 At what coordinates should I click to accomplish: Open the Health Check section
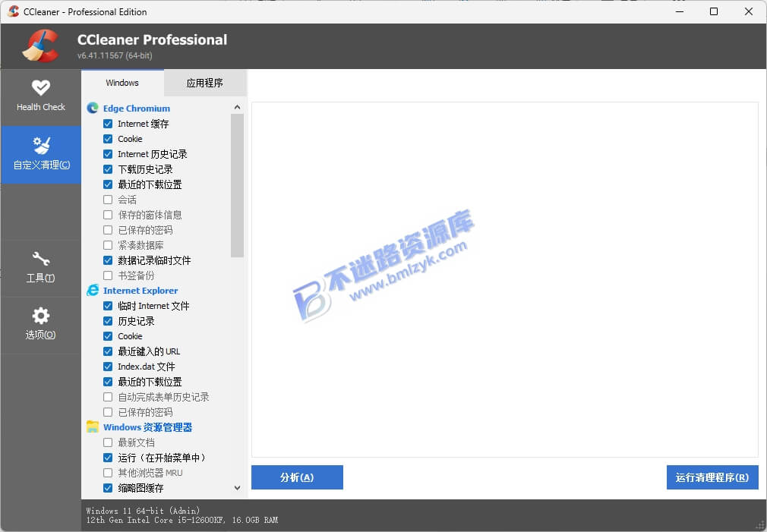point(40,97)
